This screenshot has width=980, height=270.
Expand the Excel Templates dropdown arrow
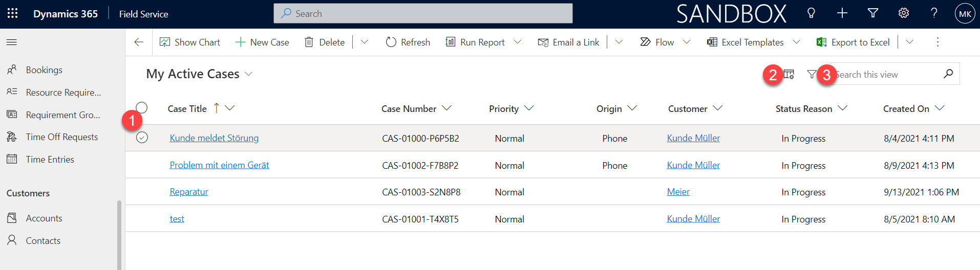pyautogui.click(x=796, y=42)
